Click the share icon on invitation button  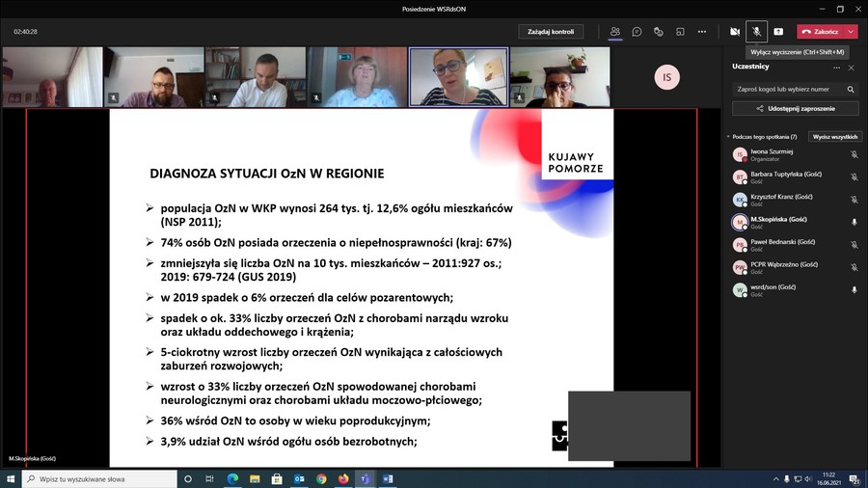point(760,109)
